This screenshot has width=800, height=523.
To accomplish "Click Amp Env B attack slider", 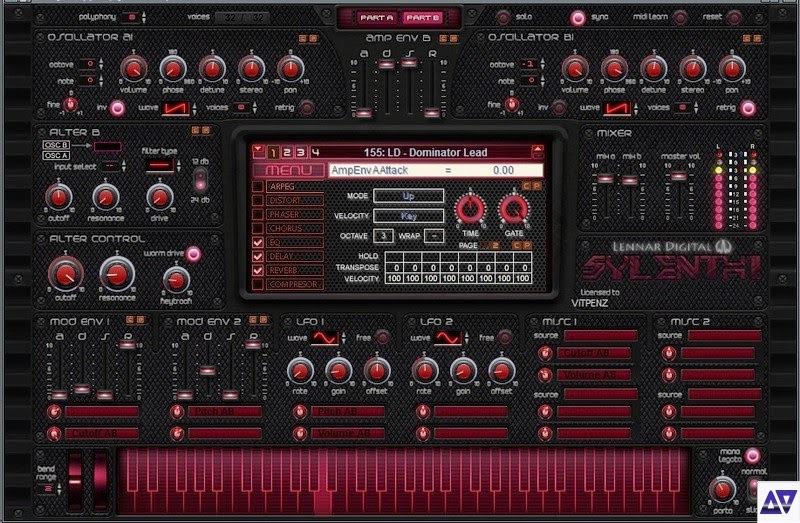I will pyautogui.click(x=364, y=113).
